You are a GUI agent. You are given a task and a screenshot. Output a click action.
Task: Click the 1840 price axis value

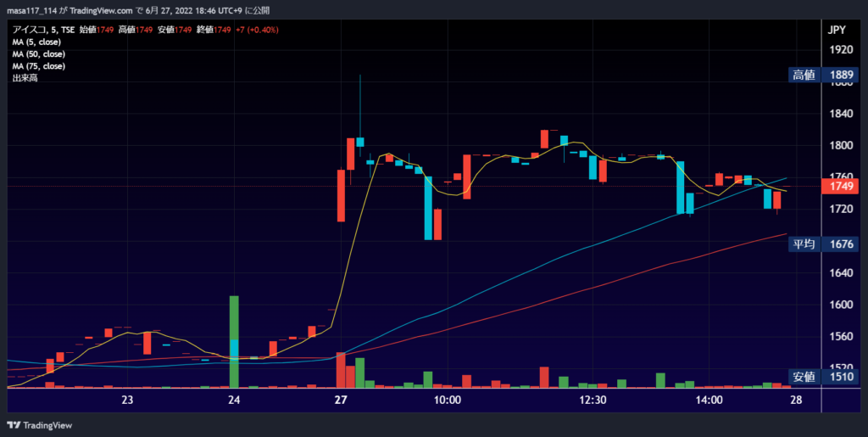coord(841,114)
